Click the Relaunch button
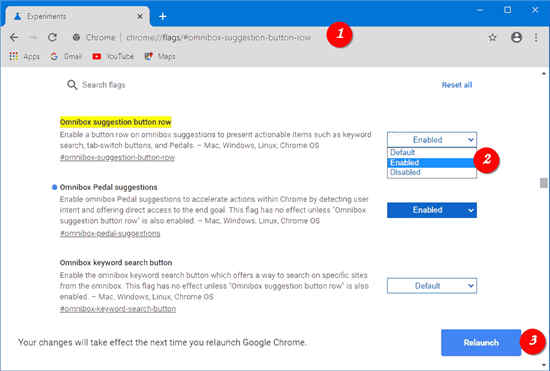This screenshot has width=550, height=371. [x=481, y=343]
